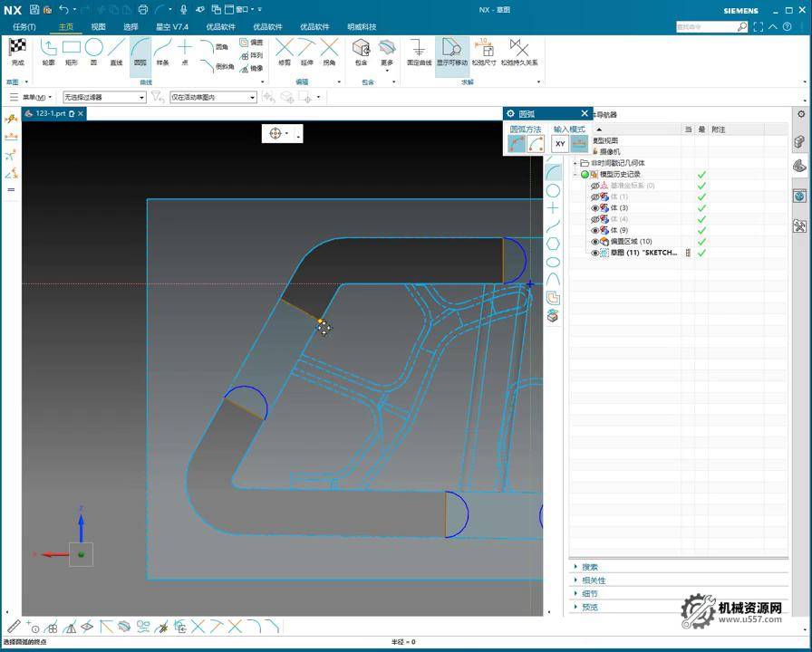Select the ellipse tool in vertical shortcut bar
Screen dimensions: 812x652
point(553,262)
